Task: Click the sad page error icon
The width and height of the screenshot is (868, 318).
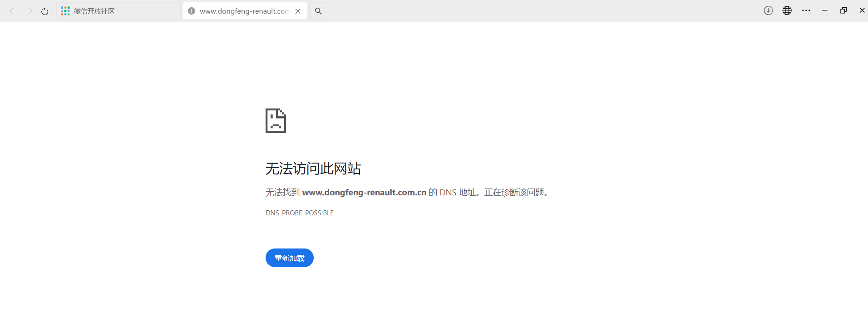Action: click(276, 120)
